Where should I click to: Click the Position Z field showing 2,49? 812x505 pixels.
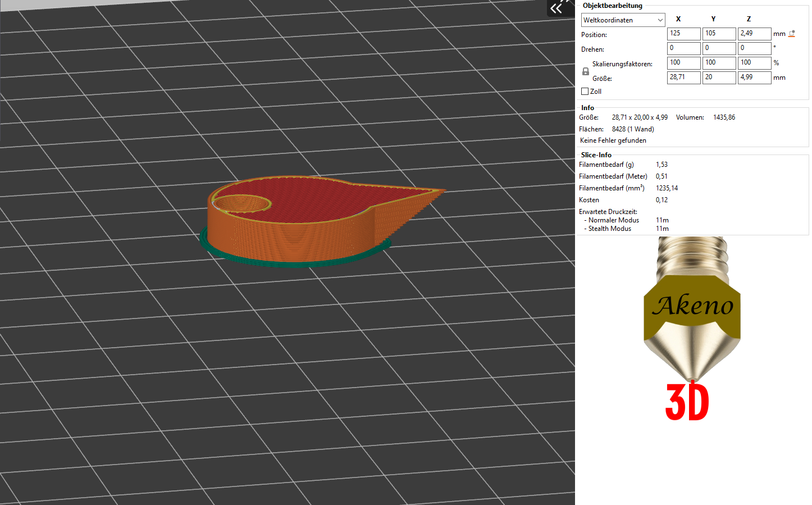click(x=754, y=34)
